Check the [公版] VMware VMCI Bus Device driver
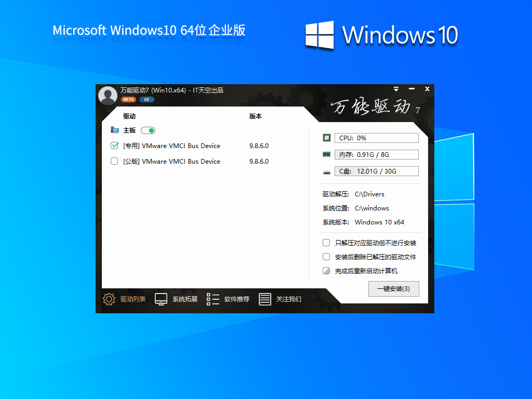This screenshot has height=399, width=532. tap(114, 162)
